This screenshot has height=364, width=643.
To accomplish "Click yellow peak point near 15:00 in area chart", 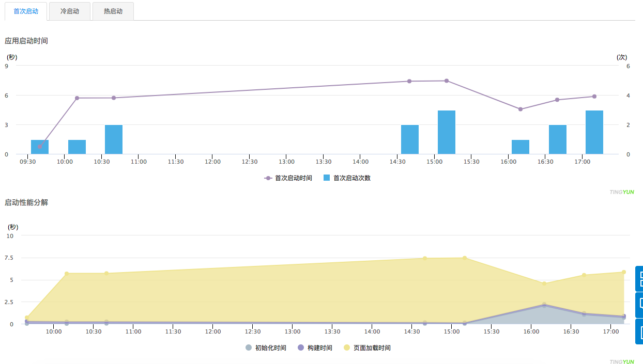I will pos(464,258).
